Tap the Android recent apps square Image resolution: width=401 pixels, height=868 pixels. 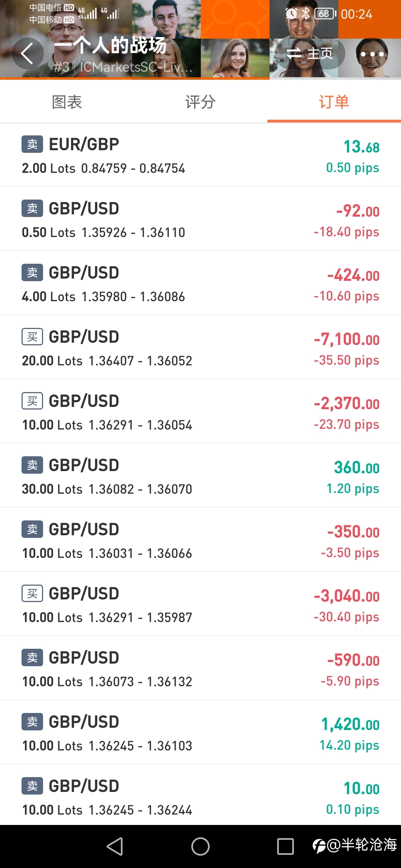click(x=286, y=846)
